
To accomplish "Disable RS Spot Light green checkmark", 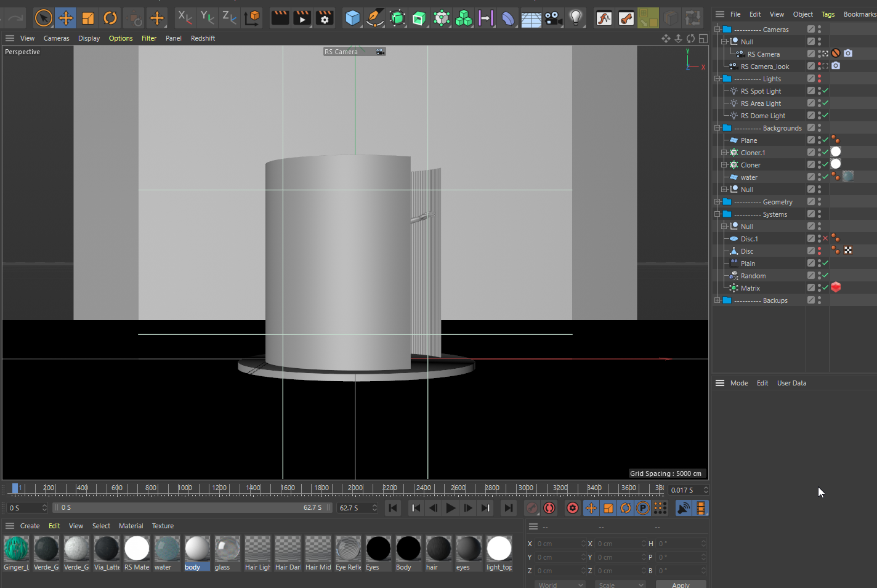I will [825, 91].
